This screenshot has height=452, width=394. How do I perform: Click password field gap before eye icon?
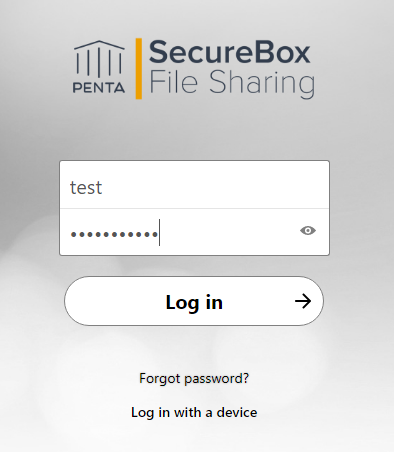tap(230, 232)
